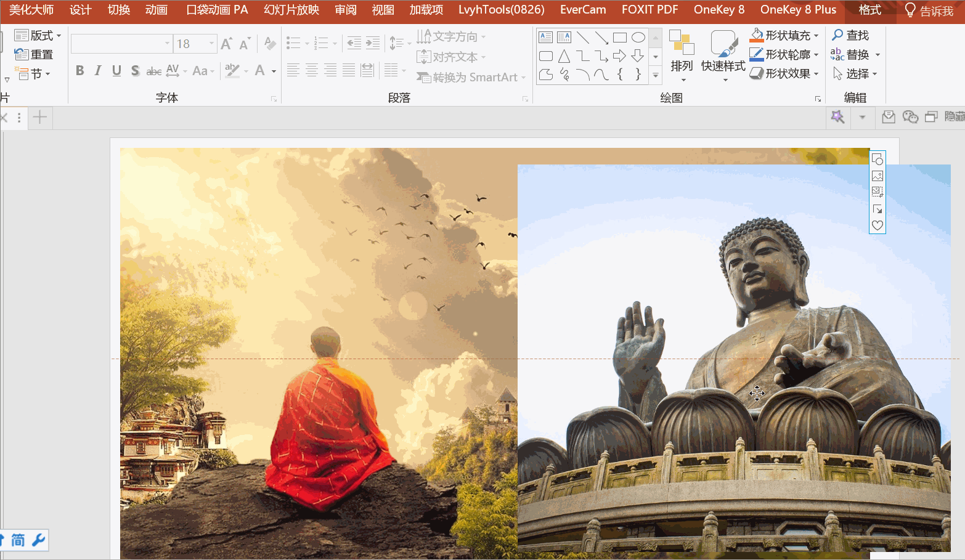Expand the shapes gallery more arrow
The height and width of the screenshot is (560, 965).
point(656,75)
